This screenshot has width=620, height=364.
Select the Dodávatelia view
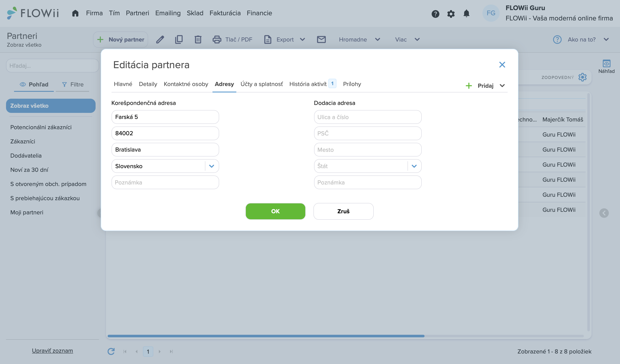click(x=26, y=156)
